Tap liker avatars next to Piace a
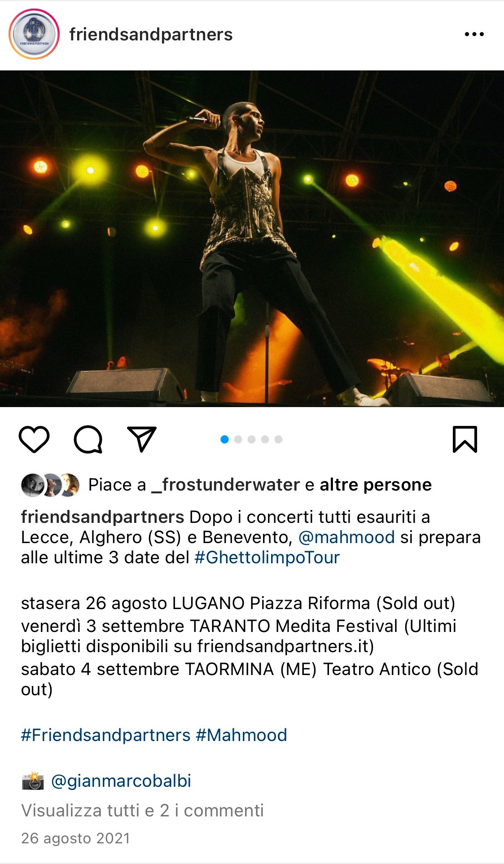The image size is (504, 864). pyautogui.click(x=50, y=485)
